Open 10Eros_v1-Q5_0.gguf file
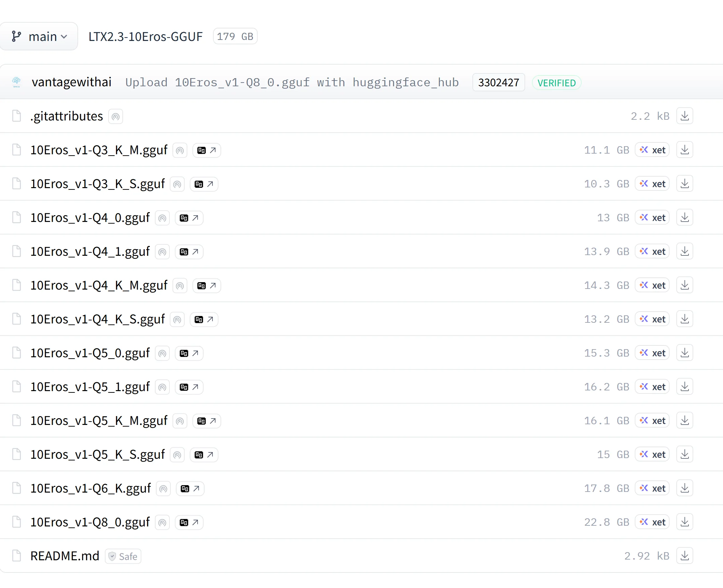Screen dimensions: 723x588 pyautogui.click(x=90, y=353)
